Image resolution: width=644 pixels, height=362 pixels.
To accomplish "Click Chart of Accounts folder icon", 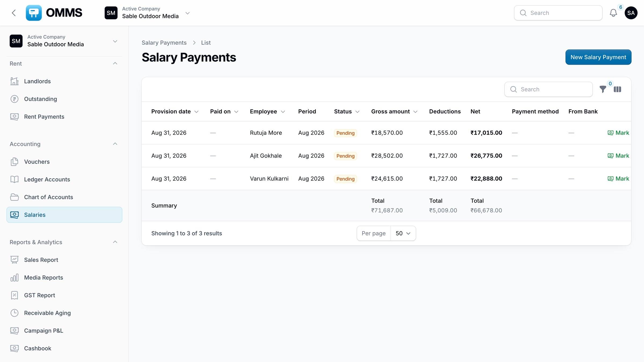I will coord(14,197).
